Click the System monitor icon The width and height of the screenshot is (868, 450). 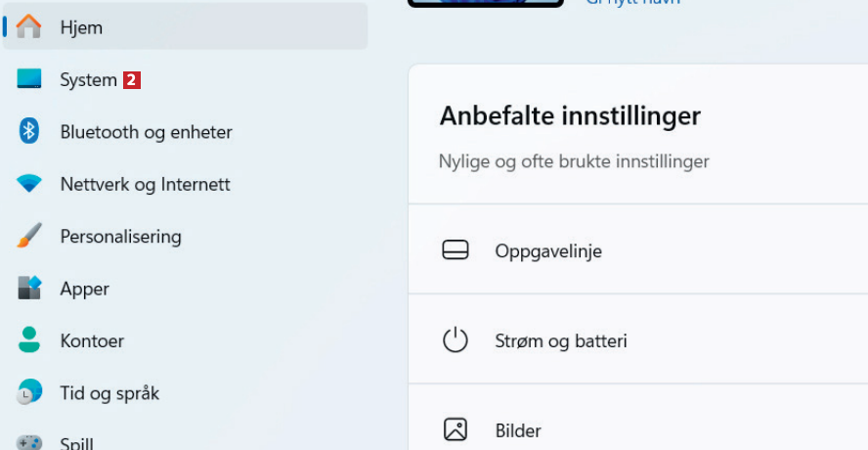(x=29, y=79)
